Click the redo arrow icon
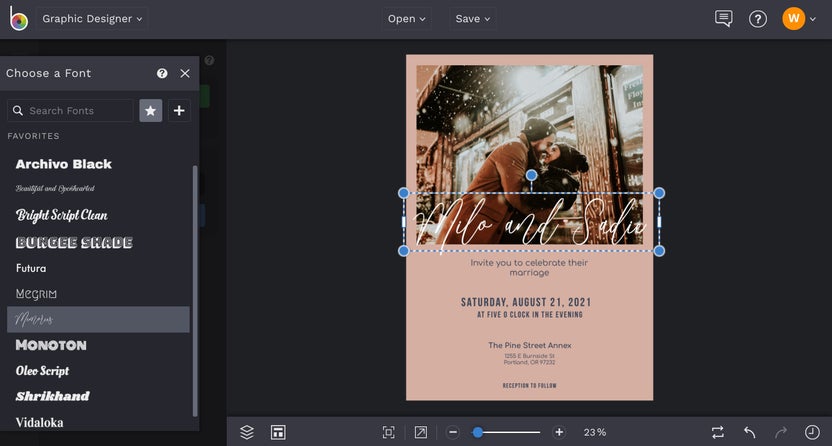The image size is (832, 446). pyautogui.click(x=781, y=432)
